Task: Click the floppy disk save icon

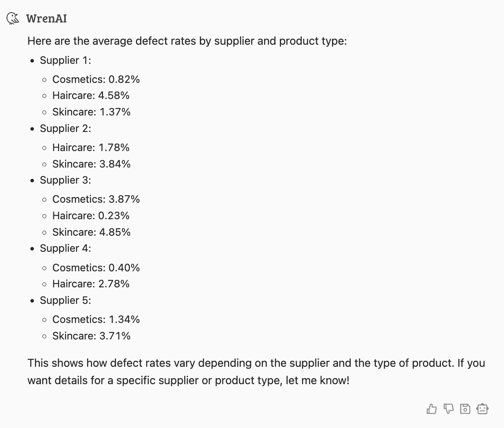Action: click(x=465, y=409)
